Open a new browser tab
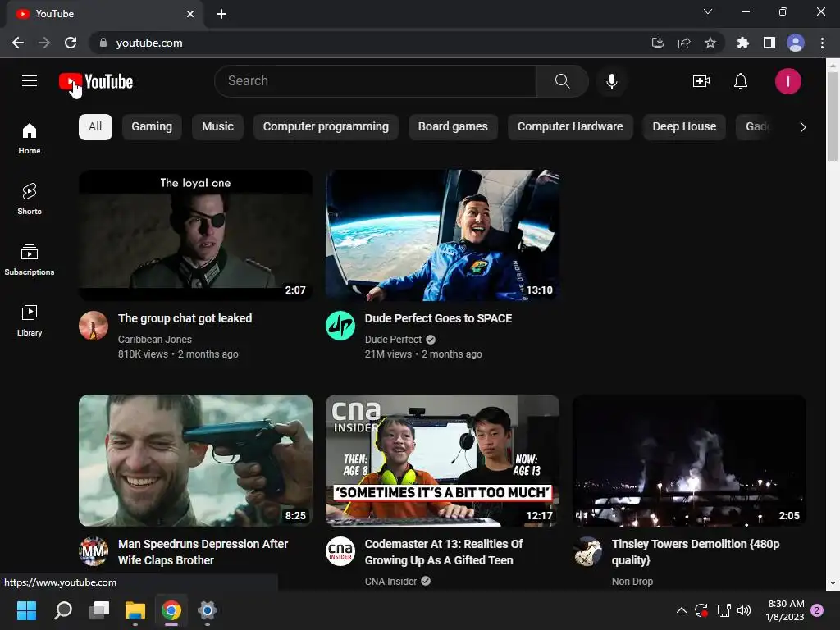Screen dimensions: 840x630 pyautogui.click(x=221, y=14)
